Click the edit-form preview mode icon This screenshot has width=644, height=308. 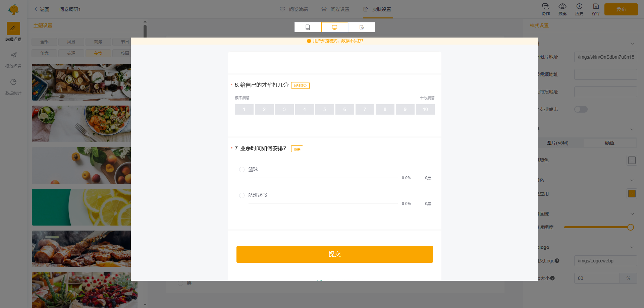(x=361, y=27)
